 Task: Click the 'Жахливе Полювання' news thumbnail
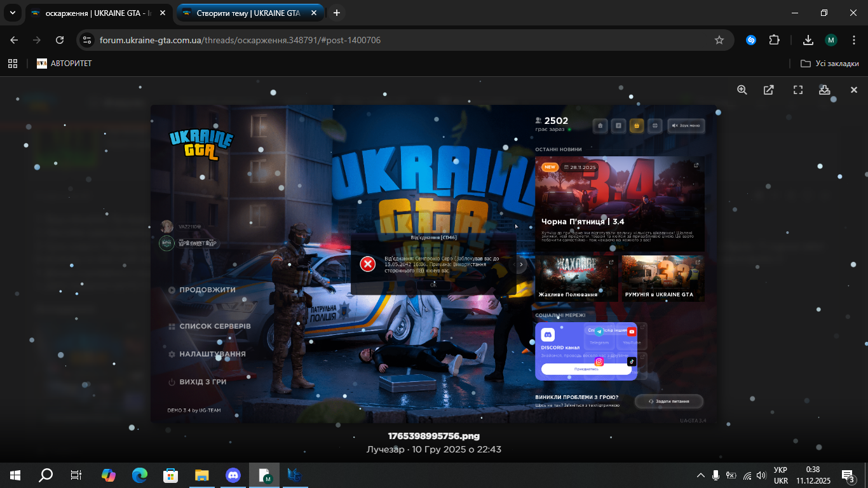[x=576, y=278]
